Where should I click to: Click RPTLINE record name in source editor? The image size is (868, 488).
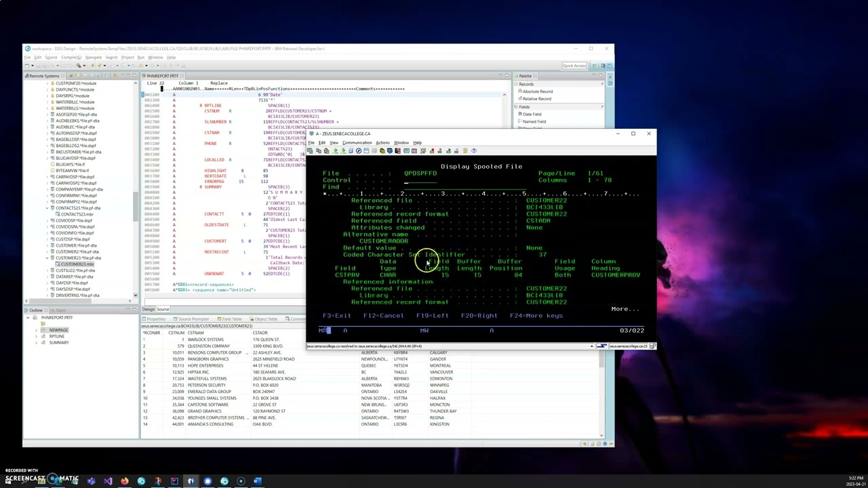[x=213, y=106]
